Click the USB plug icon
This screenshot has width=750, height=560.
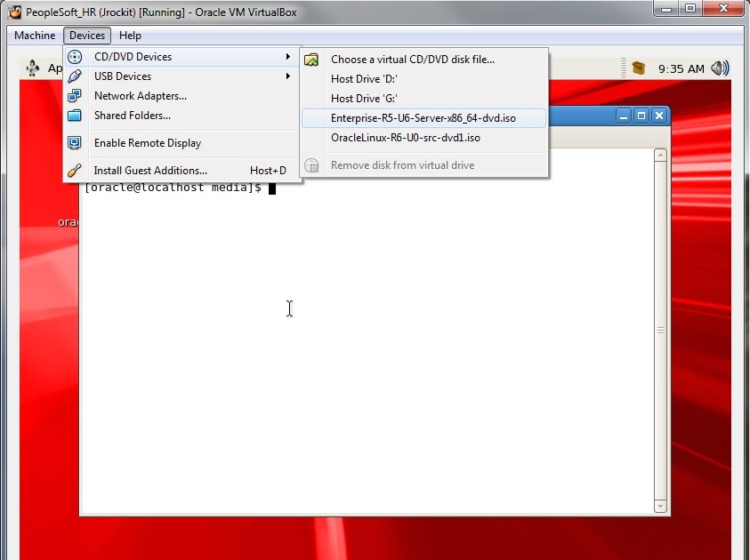coord(75,76)
